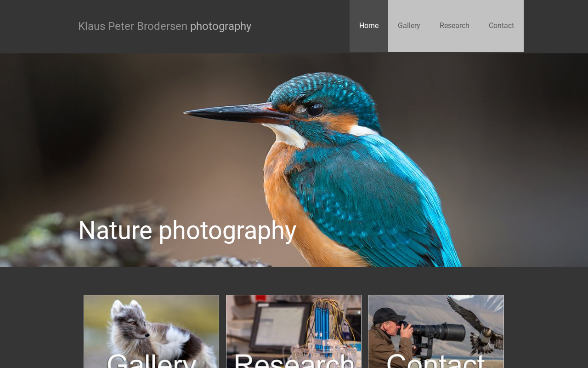Click the kingfisher's eye in hero image
This screenshot has height=368, width=588.
coord(315,109)
